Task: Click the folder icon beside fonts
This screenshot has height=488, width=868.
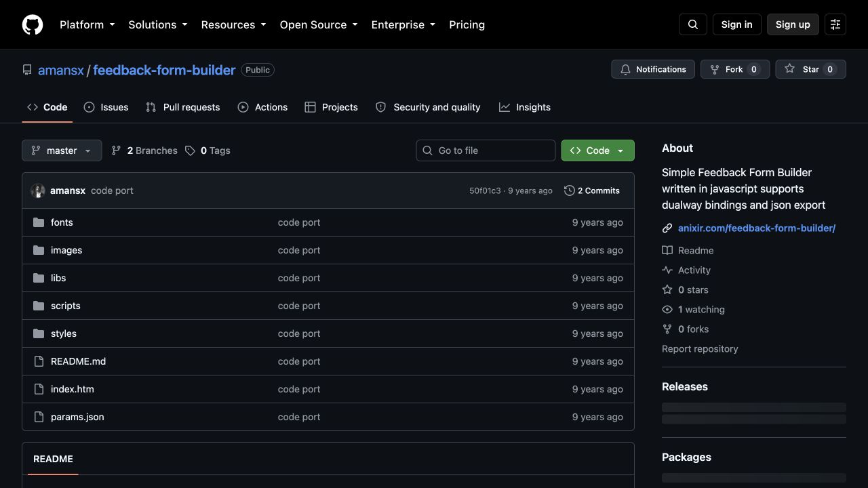Action: 39,222
